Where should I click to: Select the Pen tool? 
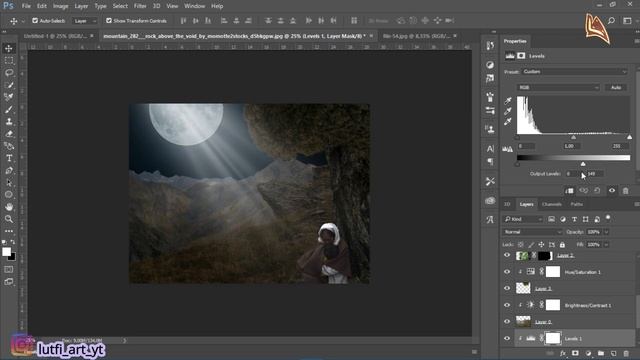pyautogui.click(x=9, y=171)
